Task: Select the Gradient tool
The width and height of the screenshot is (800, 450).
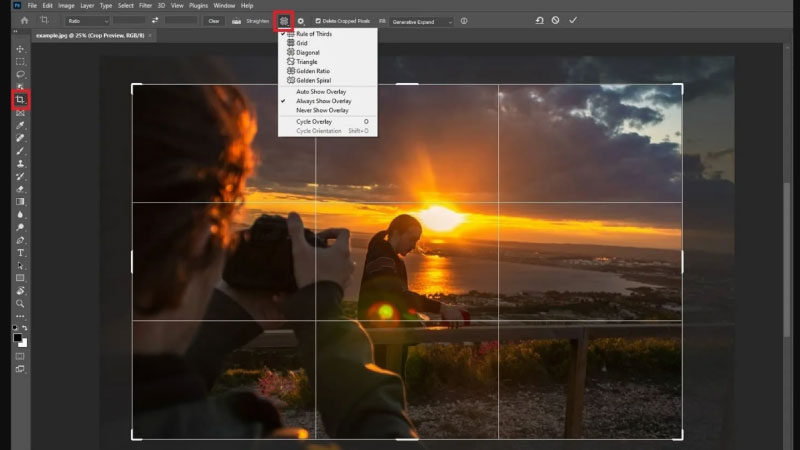Action: pos(20,202)
